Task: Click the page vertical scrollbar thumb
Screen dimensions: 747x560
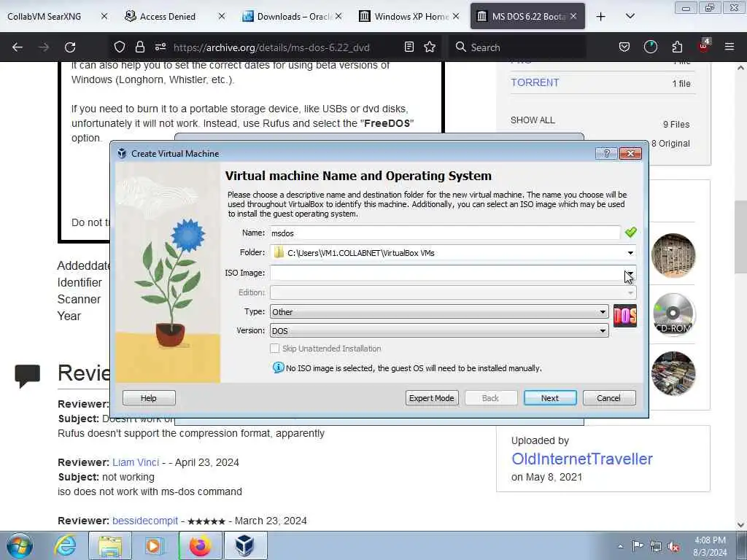Action: pyautogui.click(x=741, y=237)
